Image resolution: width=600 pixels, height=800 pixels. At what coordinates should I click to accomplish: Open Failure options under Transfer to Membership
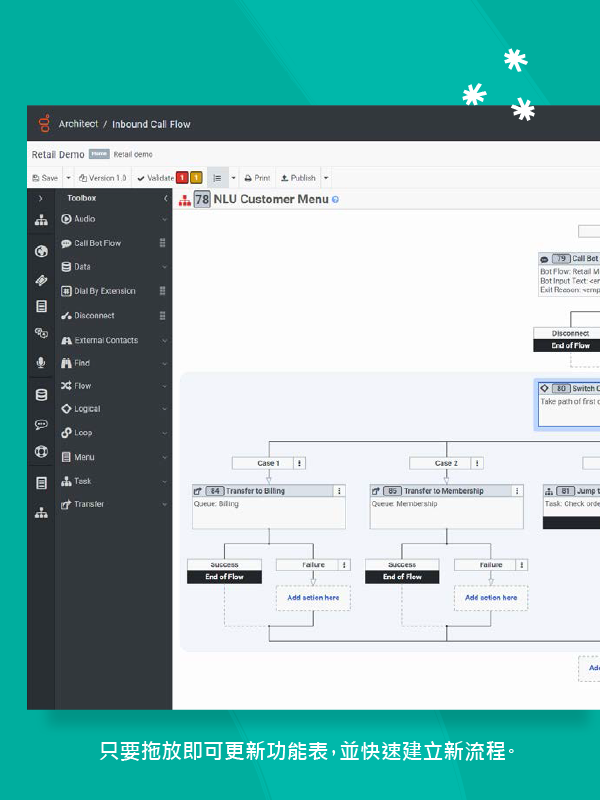click(x=522, y=565)
